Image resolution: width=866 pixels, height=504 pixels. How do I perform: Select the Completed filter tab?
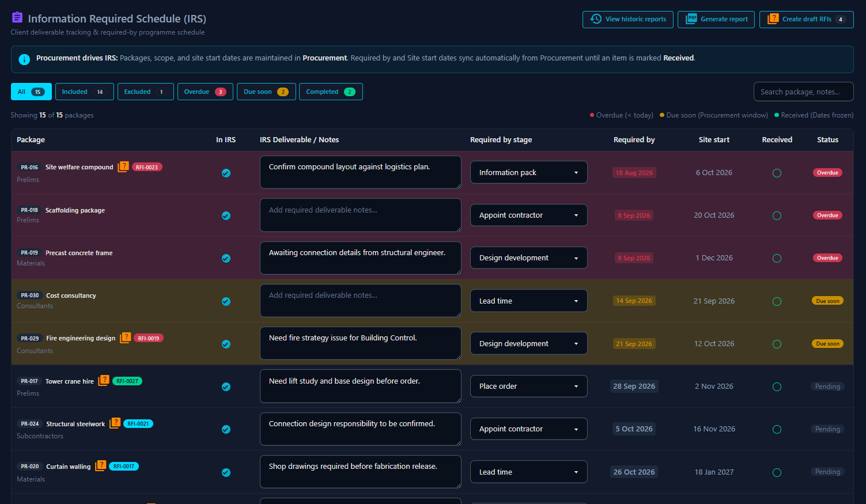tap(331, 92)
